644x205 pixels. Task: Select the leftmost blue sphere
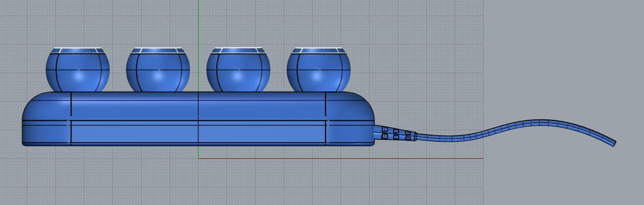tap(77, 72)
